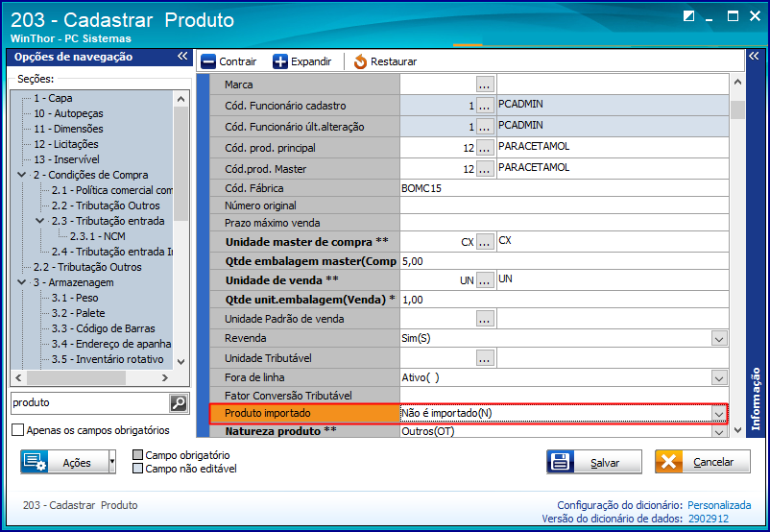Select 2.3.1 - NCM section

[97, 236]
